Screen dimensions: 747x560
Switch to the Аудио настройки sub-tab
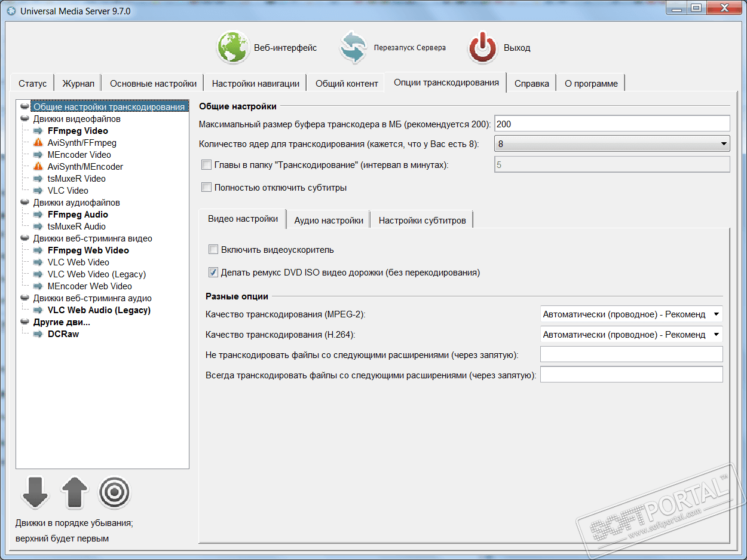click(x=329, y=220)
